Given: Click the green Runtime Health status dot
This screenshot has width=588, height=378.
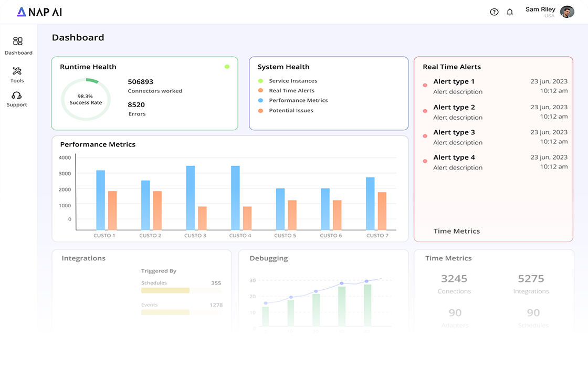Looking at the screenshot, I should tap(227, 67).
